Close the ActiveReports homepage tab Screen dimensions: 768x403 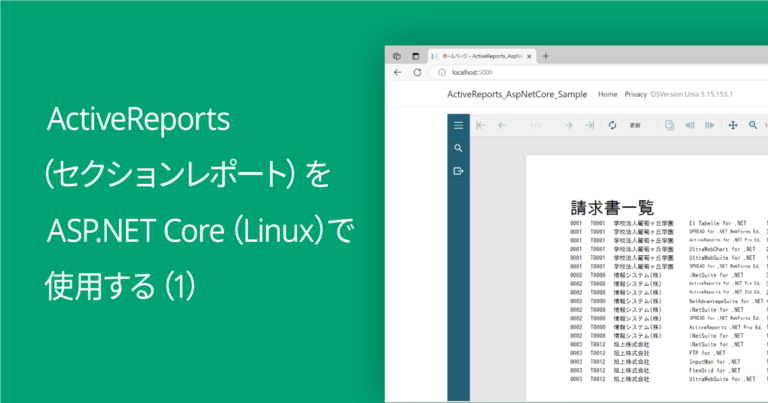point(529,56)
